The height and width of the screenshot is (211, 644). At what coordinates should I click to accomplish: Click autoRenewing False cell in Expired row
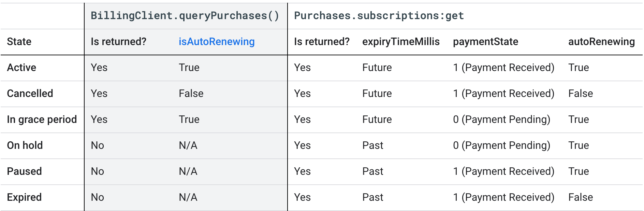[581, 197]
